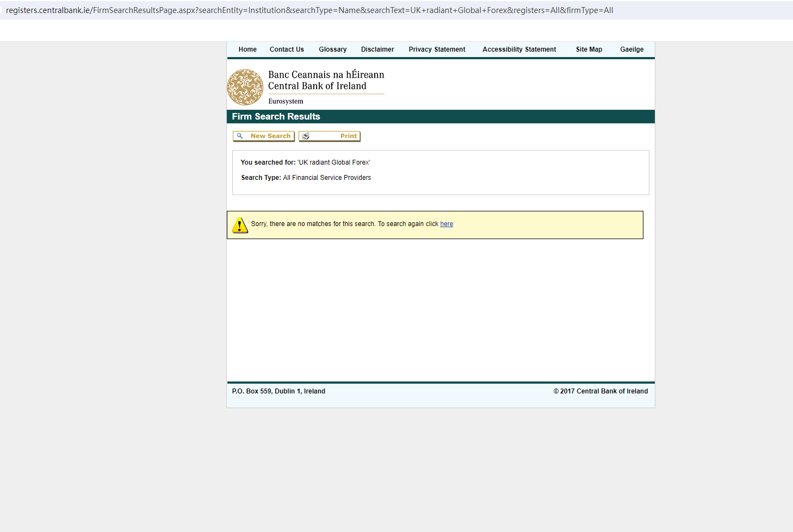This screenshot has height=532, width=793.
Task: Click the Print button
Action: pos(330,136)
